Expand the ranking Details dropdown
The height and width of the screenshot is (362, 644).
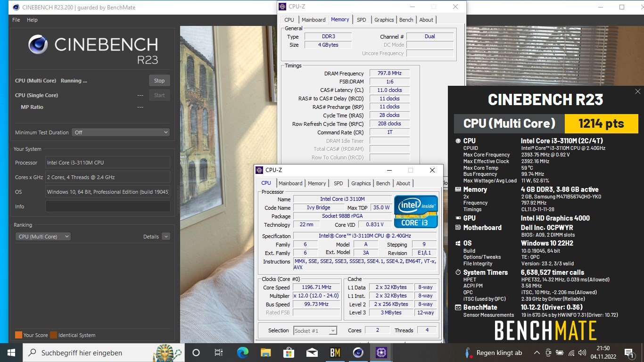click(x=165, y=237)
